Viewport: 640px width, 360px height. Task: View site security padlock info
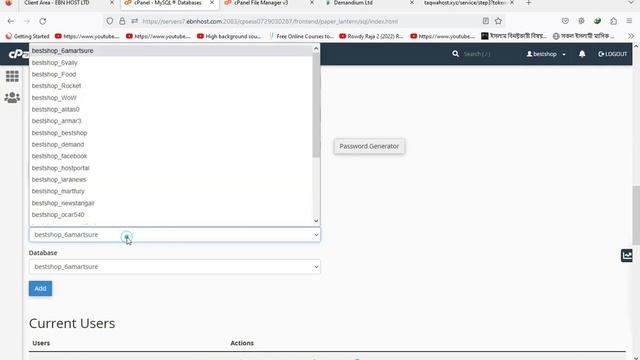(122, 21)
